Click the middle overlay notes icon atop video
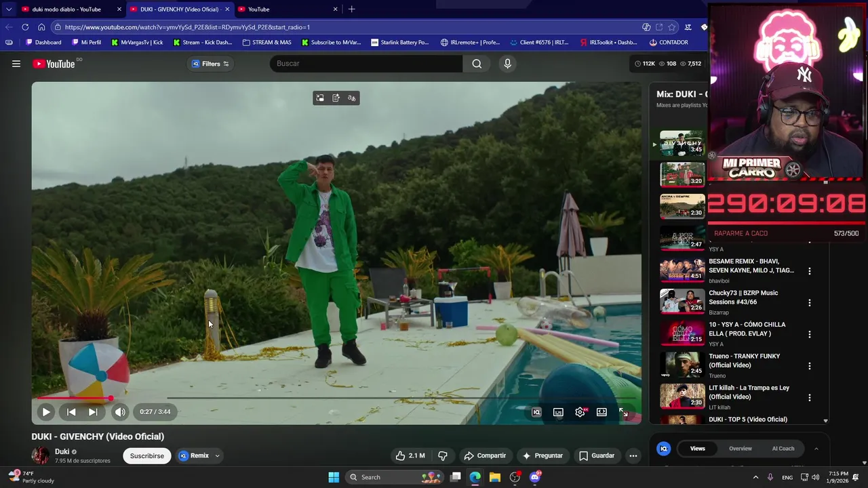 pyautogui.click(x=336, y=98)
